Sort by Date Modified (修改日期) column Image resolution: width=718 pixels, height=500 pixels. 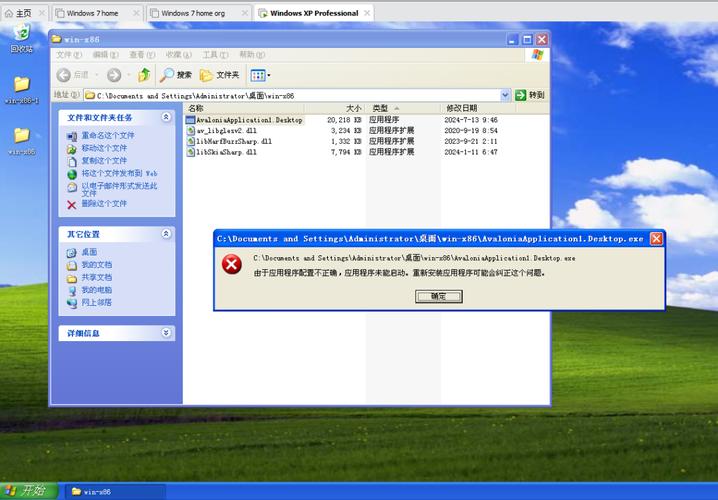pos(479,109)
